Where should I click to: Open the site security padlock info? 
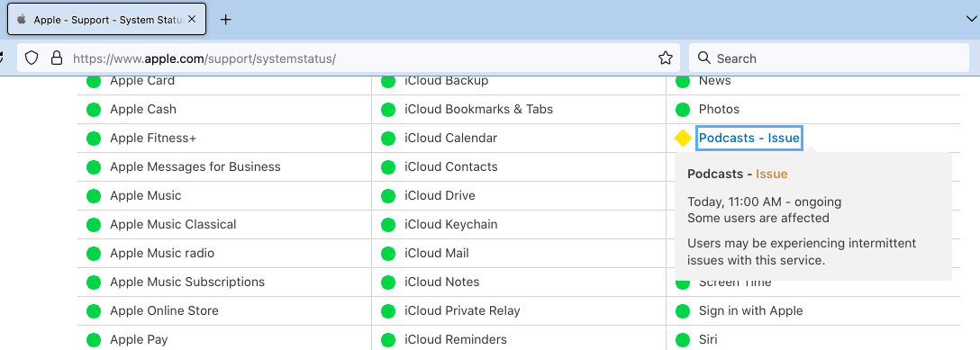(x=56, y=58)
